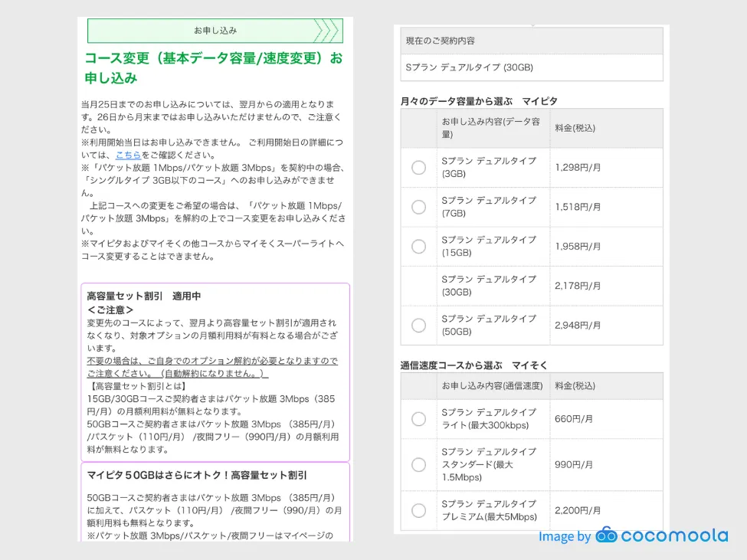Screen dimensions: 747x560
Task: Click the コース変更 page title
Action: click(214, 67)
